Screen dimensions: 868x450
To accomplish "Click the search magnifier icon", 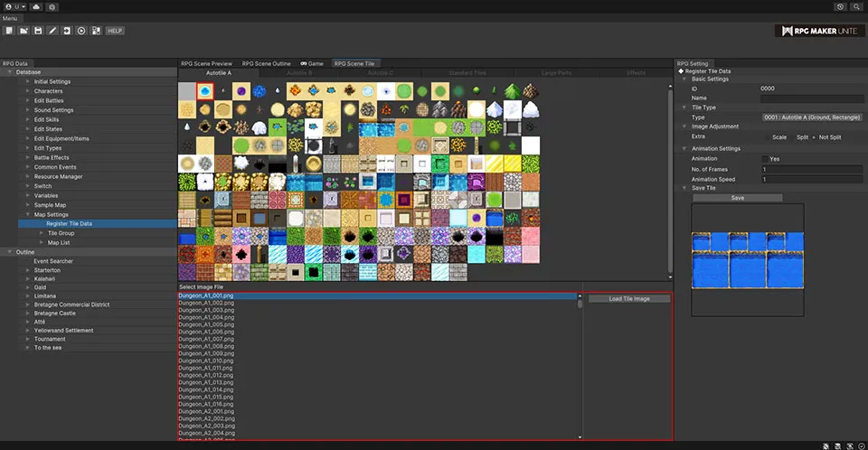I will (856, 6).
